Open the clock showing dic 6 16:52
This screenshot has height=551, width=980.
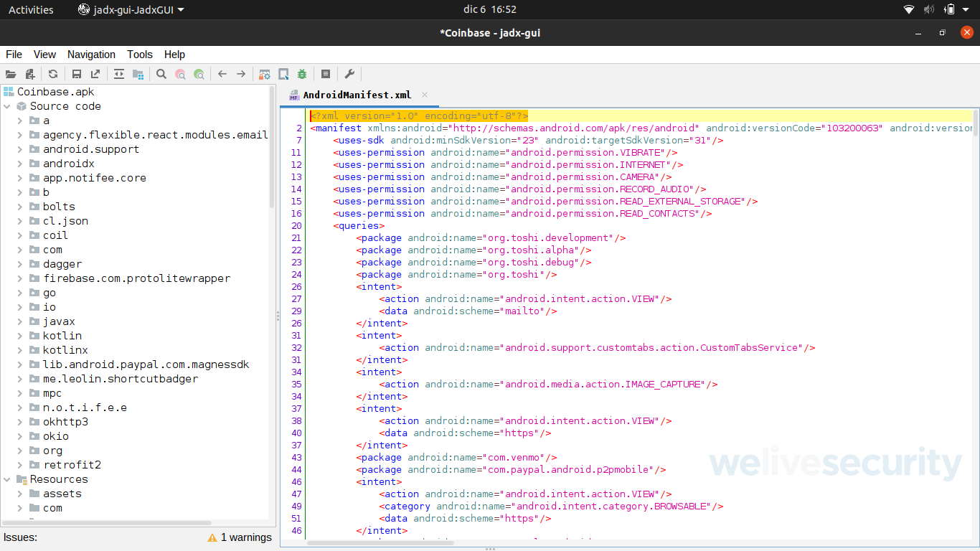tap(490, 9)
